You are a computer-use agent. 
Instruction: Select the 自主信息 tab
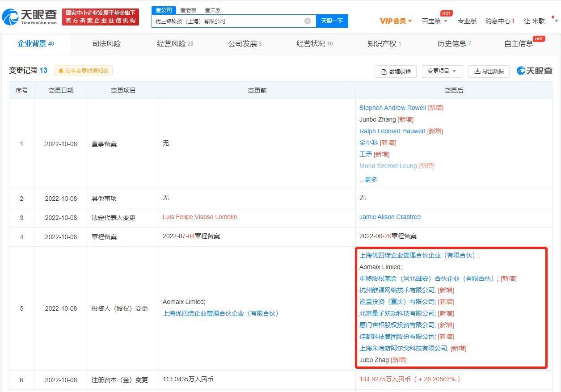[x=519, y=43]
